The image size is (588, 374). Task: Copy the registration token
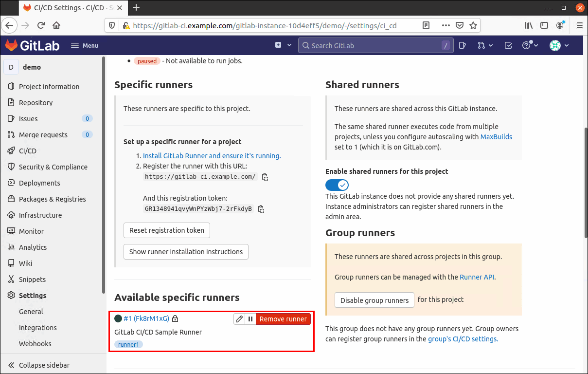pyautogui.click(x=261, y=209)
